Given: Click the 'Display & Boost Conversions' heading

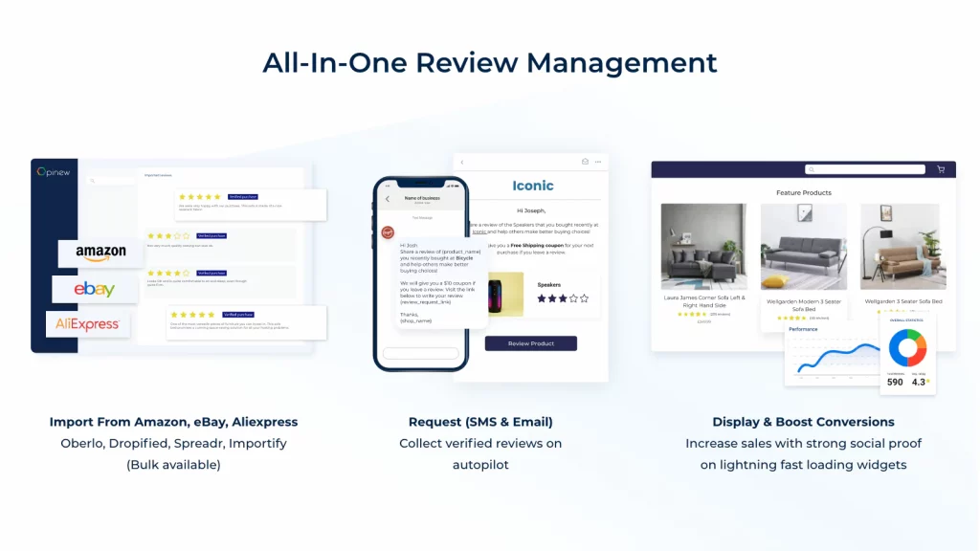Looking at the screenshot, I should click(803, 422).
